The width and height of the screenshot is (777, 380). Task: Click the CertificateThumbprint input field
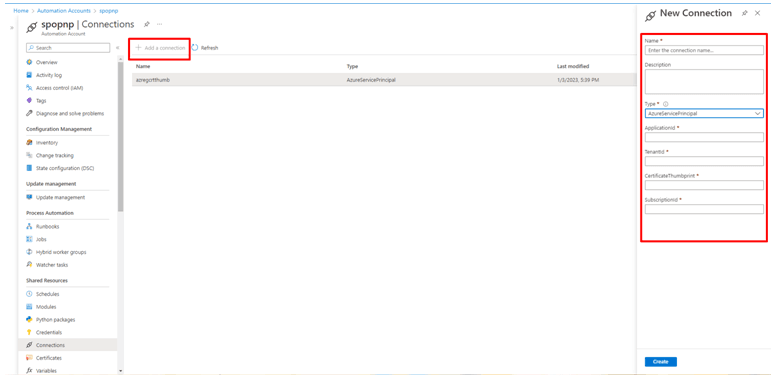pyautogui.click(x=704, y=185)
